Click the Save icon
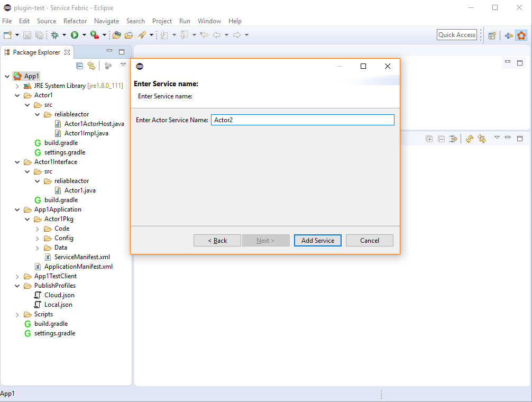This screenshot has width=532, height=402. pyautogui.click(x=26, y=35)
